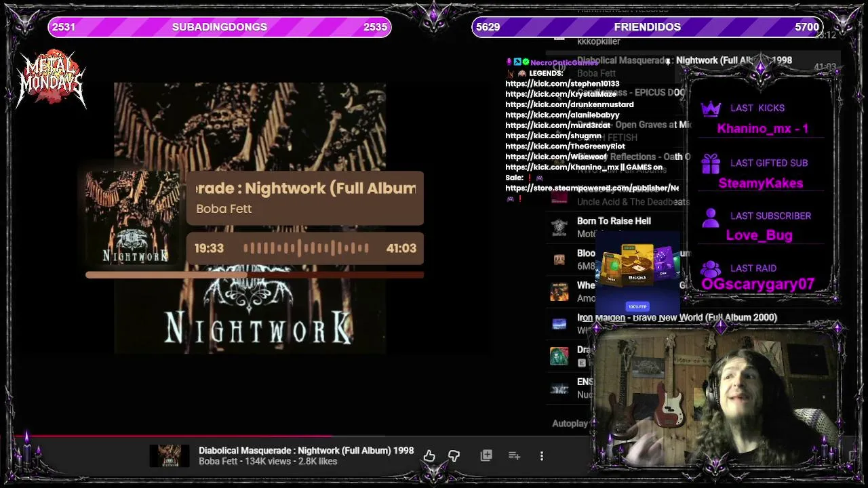Open the Boba Fett channel in player bar
Screen dimensions: 868x488
pyautogui.click(x=218, y=462)
